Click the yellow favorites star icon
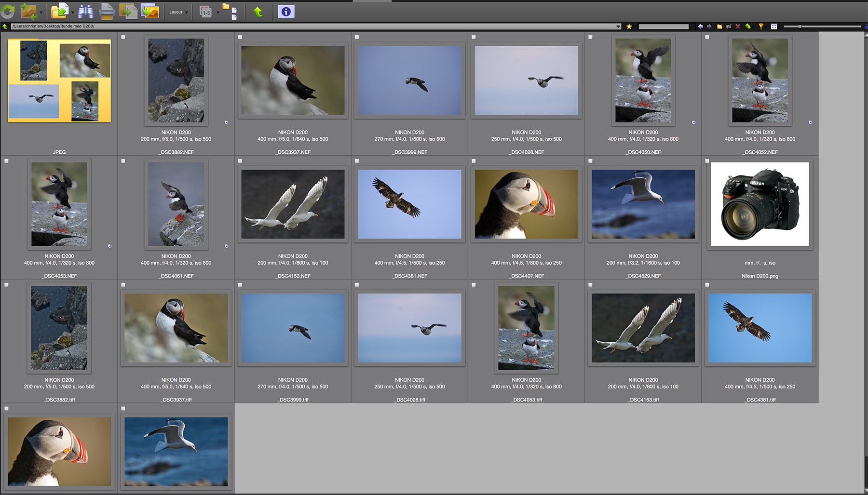The image size is (868, 495). (x=629, y=27)
